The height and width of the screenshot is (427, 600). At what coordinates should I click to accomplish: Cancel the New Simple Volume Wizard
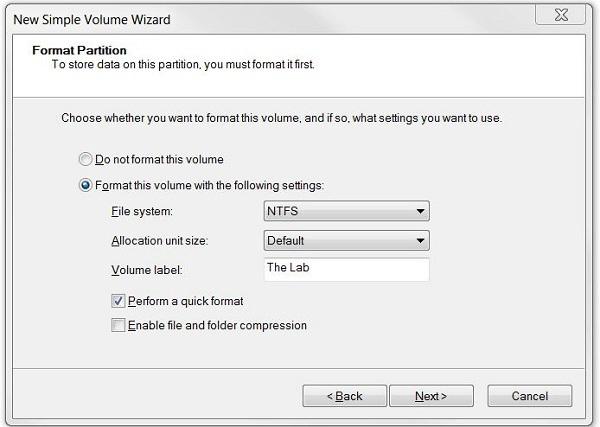point(530,396)
